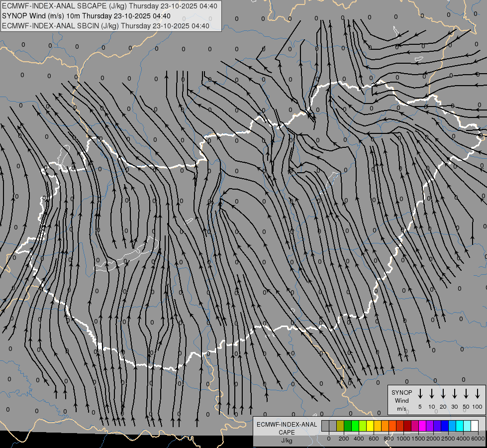This screenshot has height=448, width=487.
Task: Click the 1500 tick label on the CAPE scale
Action: coord(418,439)
